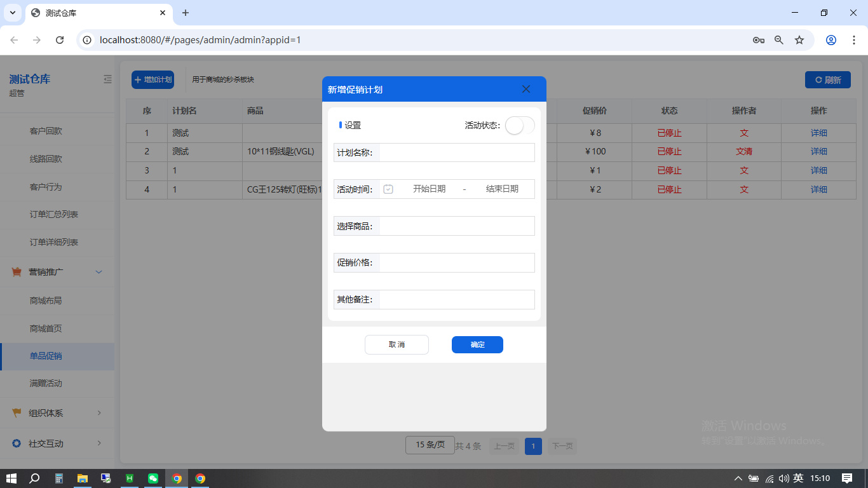Click the 营销推广 shopping basket icon
This screenshot has height=488, width=868.
point(17,272)
